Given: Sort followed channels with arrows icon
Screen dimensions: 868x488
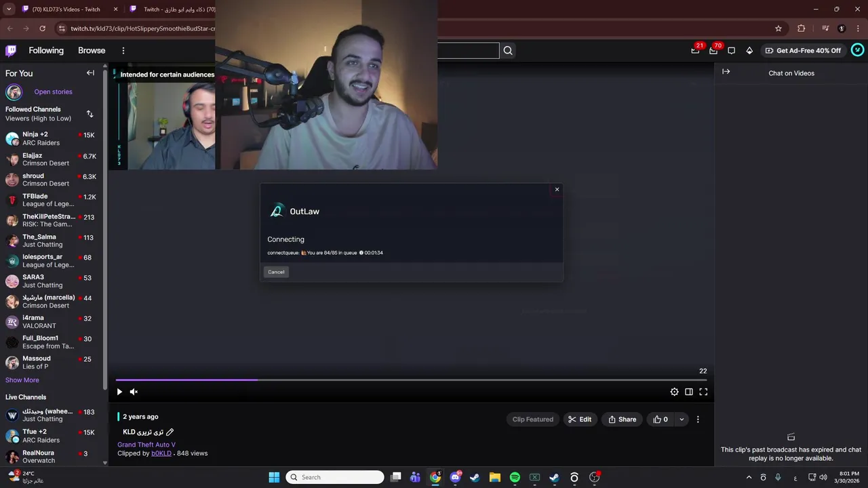Looking at the screenshot, I should (x=90, y=114).
